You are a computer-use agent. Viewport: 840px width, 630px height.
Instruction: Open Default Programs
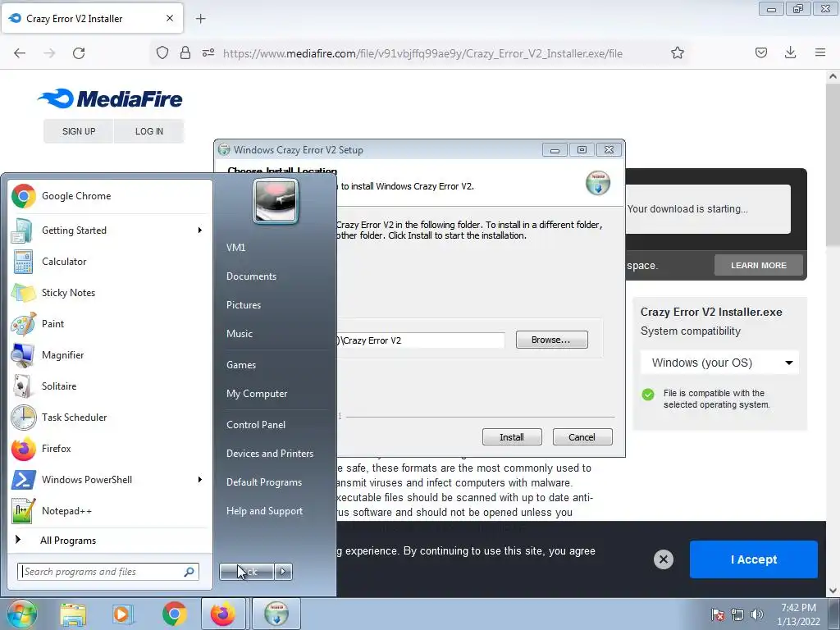point(264,482)
